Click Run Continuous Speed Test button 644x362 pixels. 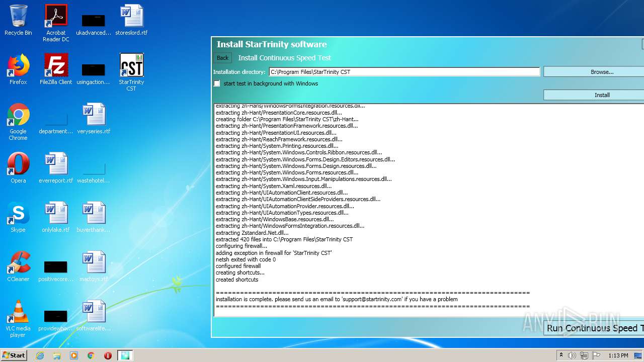(x=594, y=328)
